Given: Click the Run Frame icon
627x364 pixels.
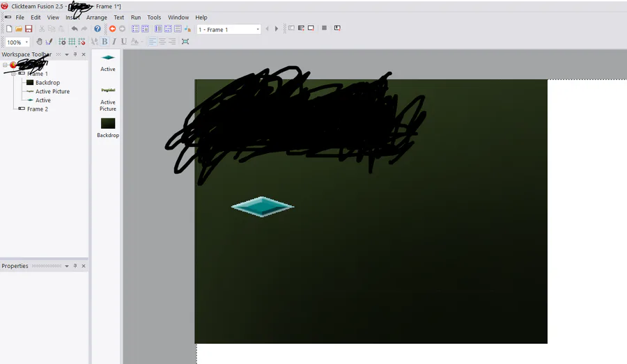Looking at the screenshot, I should (311, 28).
